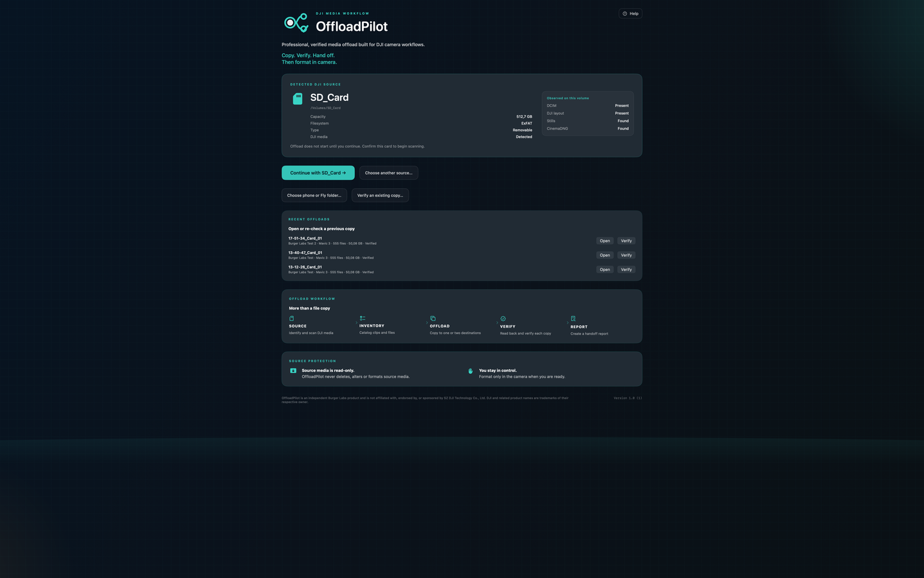Image resolution: width=924 pixels, height=578 pixels.
Task: Click the REPORT step label
Action: (x=579, y=327)
